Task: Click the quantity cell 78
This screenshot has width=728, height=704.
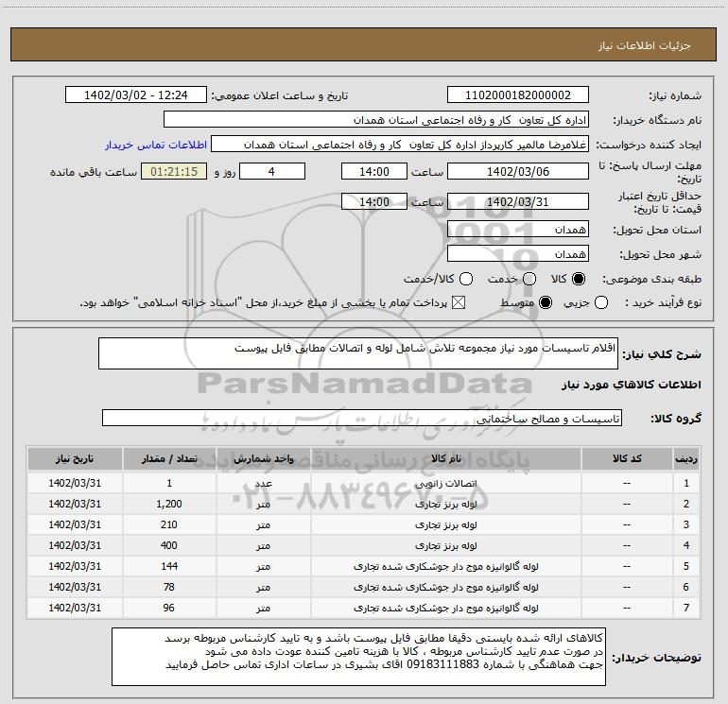Action: click(x=169, y=587)
